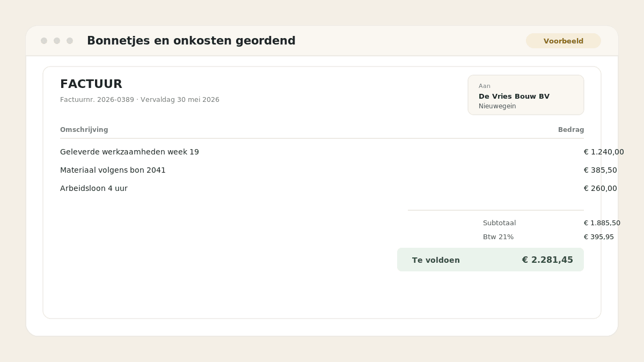Image resolution: width=644 pixels, height=362 pixels.
Task: Click the Te voldoen total box
Action: click(x=491, y=260)
